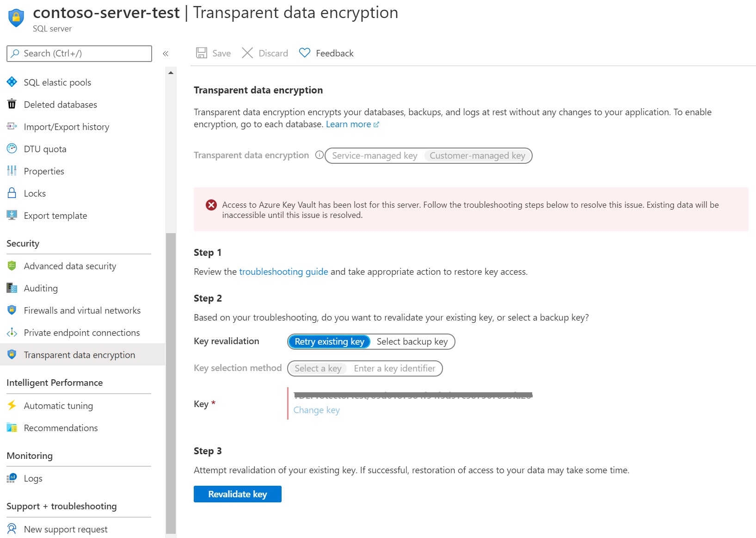Switch encryption to Service-managed key

coord(374,155)
